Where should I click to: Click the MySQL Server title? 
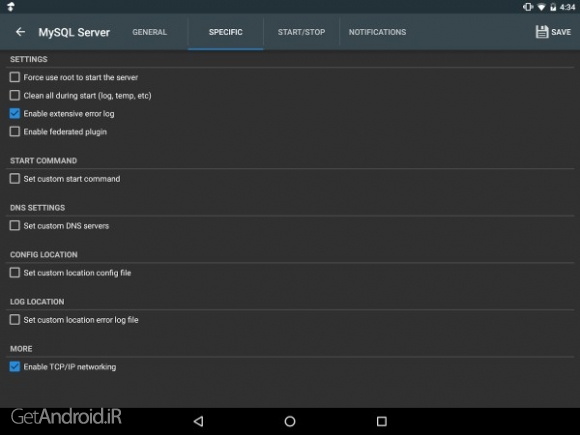pyautogui.click(x=74, y=33)
